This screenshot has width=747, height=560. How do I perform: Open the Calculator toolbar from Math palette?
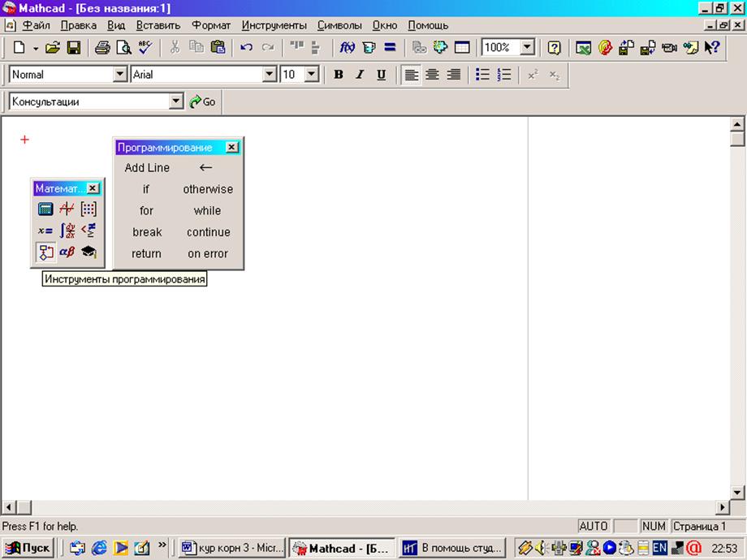click(45, 209)
